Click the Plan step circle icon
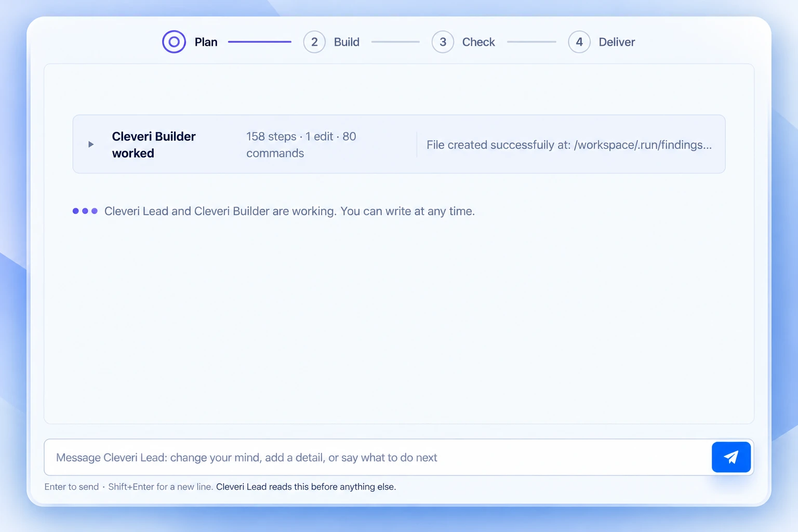Screen dimensions: 798x532 click(174, 42)
